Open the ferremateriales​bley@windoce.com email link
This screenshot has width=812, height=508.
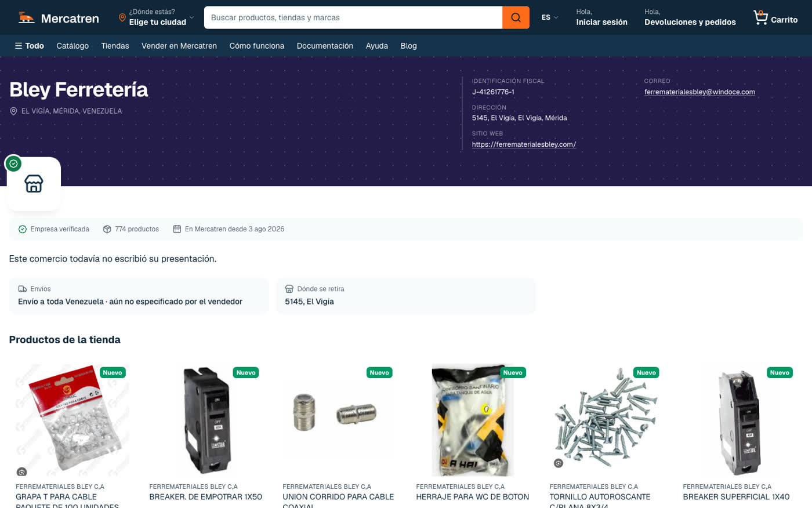click(x=699, y=92)
